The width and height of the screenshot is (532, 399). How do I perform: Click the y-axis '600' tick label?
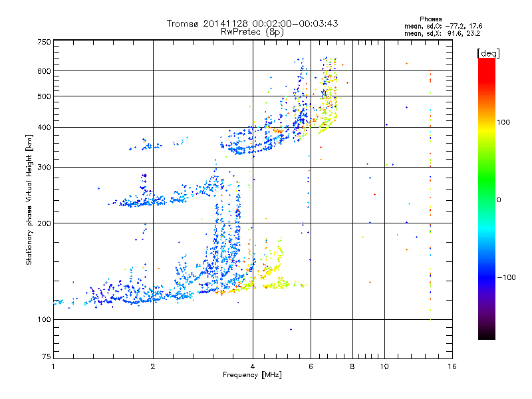click(x=44, y=71)
